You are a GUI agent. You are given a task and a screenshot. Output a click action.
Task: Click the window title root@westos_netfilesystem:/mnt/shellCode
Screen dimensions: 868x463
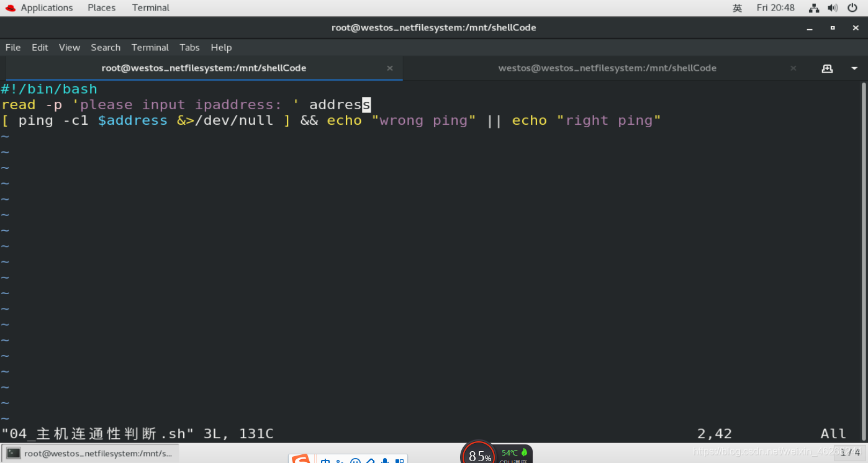pyautogui.click(x=433, y=28)
